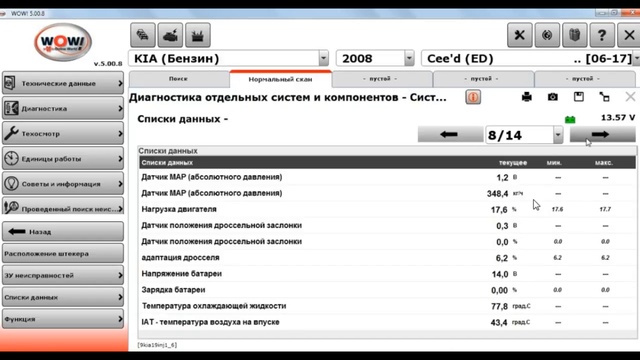Select the passenger car vehicle icon
The image size is (640, 360).
[x=142, y=35]
